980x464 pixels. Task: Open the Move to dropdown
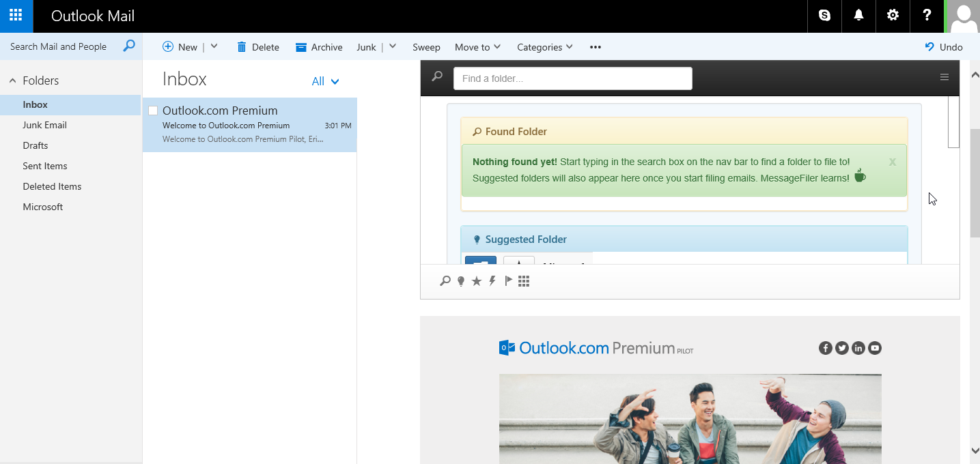tap(477, 47)
